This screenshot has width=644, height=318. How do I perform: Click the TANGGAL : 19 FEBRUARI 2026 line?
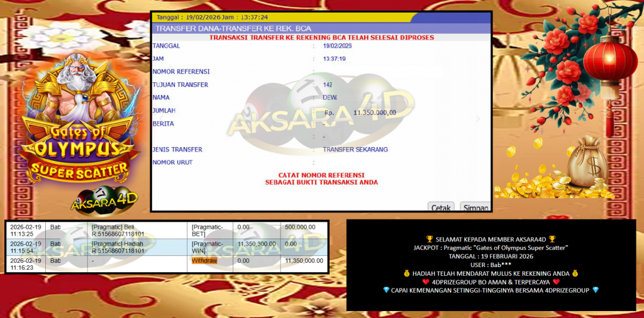[x=491, y=256]
